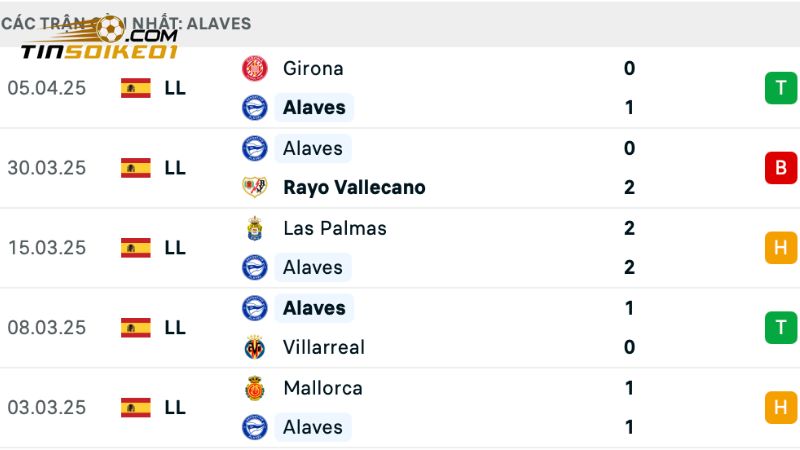Click Spain flag on 30.03.25 match row
Viewport: 800px width, 450px height.
click(x=135, y=168)
